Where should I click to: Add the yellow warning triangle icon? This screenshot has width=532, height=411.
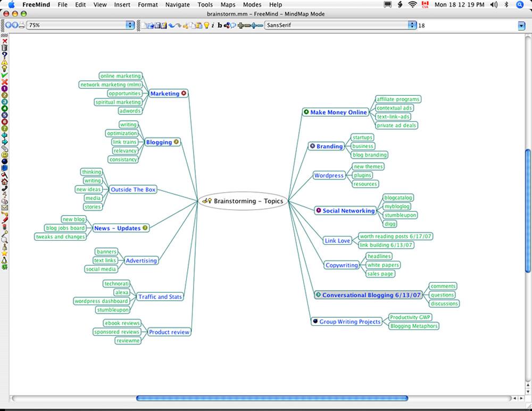click(x=4, y=62)
